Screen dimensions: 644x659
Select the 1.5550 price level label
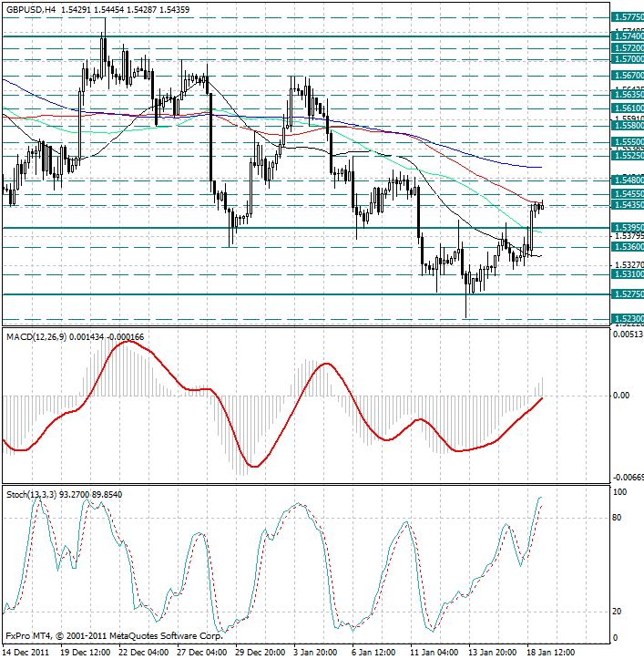pyautogui.click(x=628, y=142)
